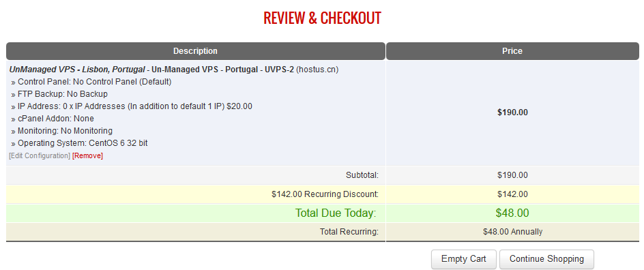Remove the VPS item from cart
The image size is (644, 270).
pyautogui.click(x=87, y=156)
